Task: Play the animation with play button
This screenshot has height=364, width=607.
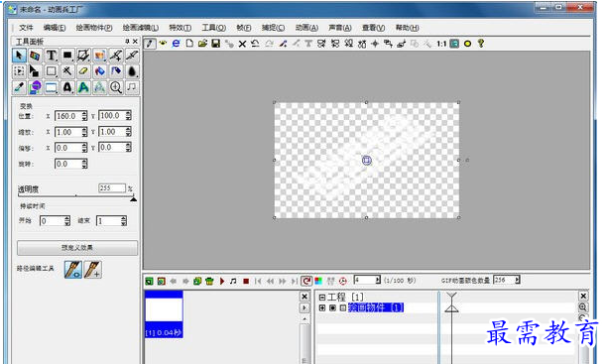Action: pyautogui.click(x=222, y=281)
